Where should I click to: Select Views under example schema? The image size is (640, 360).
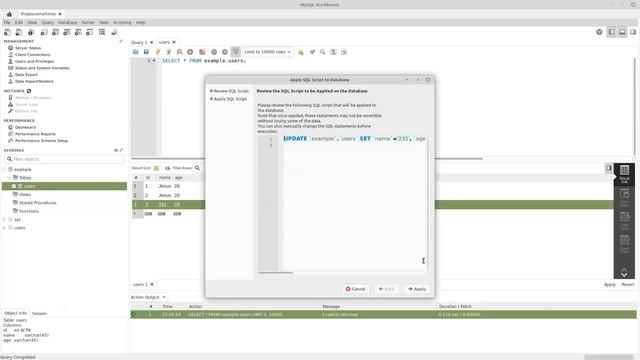25,195
